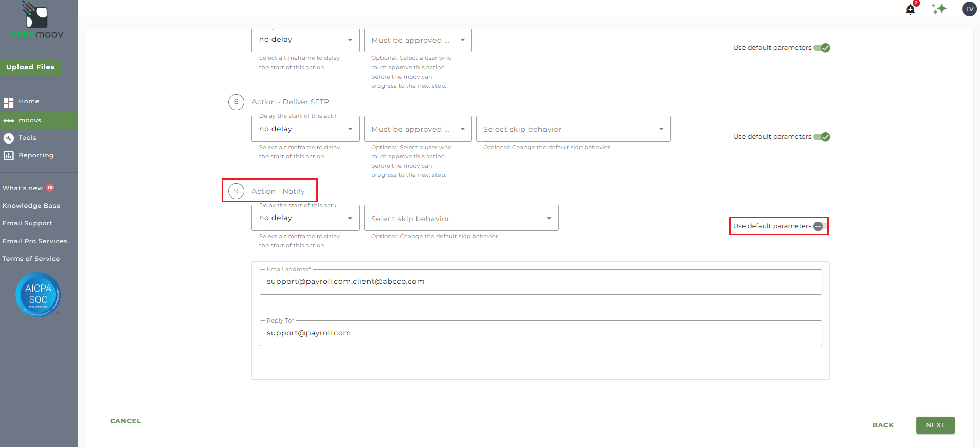Open the Notify action delay dropdown
Image resolution: width=980 pixels, height=447 pixels.
pos(305,218)
